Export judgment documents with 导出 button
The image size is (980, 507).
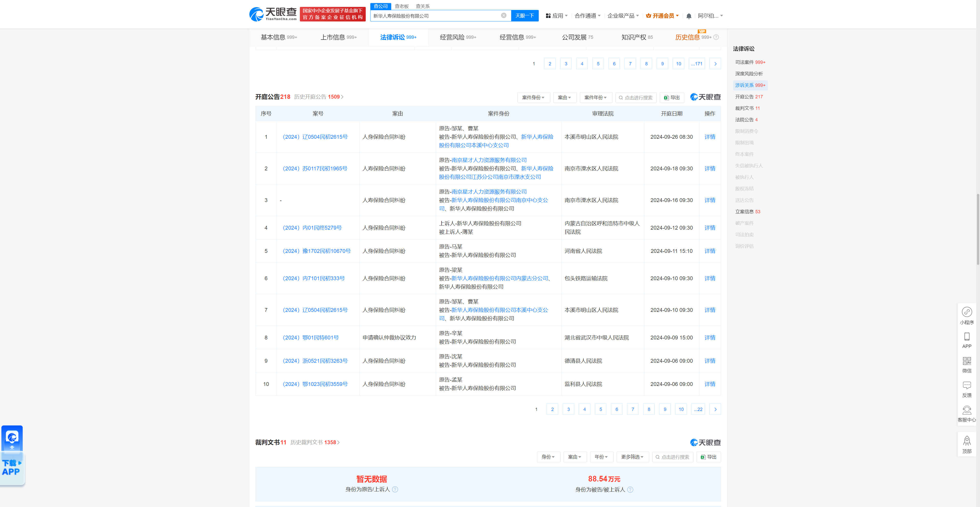coord(708,457)
